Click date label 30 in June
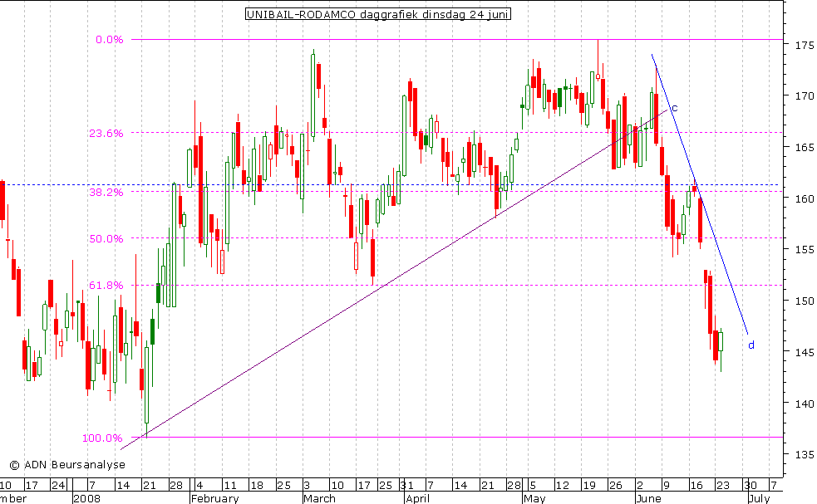Screen dimensions: 817x504 pos(751,486)
